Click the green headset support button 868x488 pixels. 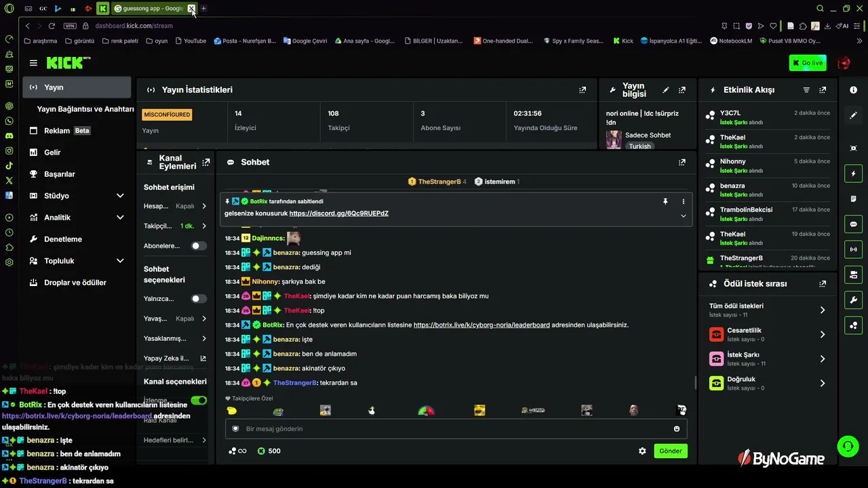click(848, 446)
